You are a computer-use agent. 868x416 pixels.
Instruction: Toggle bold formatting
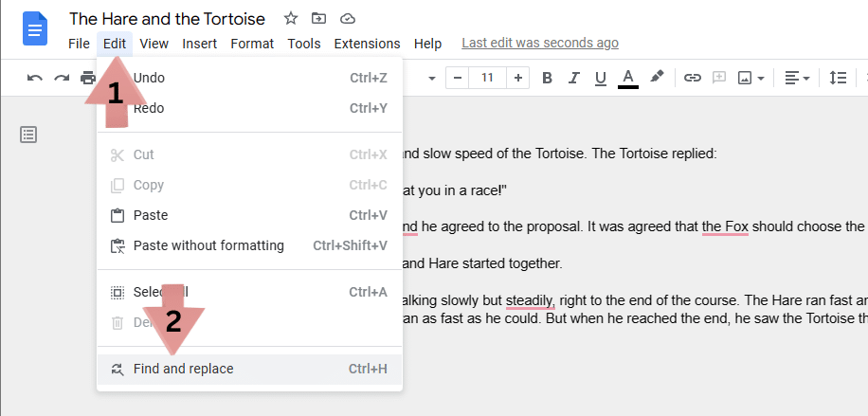[547, 78]
